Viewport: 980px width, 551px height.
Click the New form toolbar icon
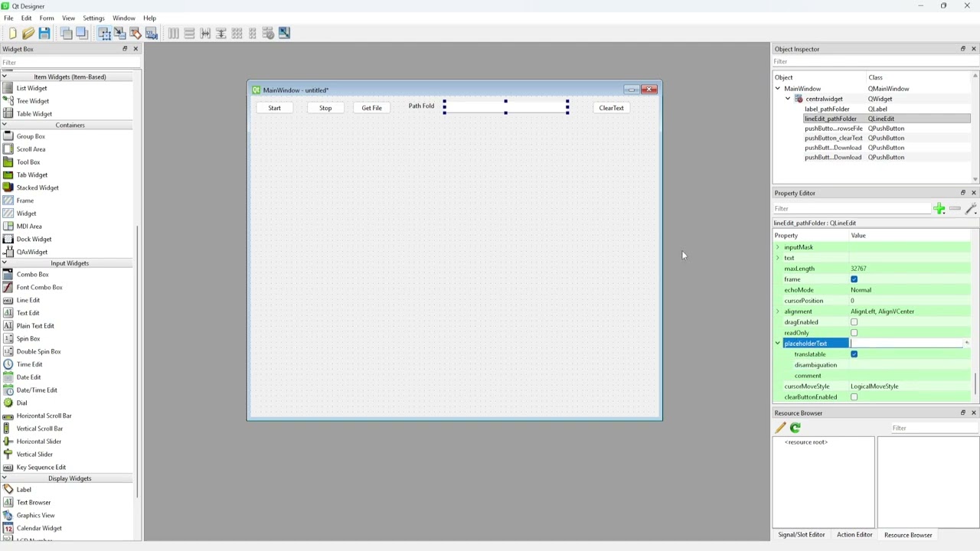pyautogui.click(x=12, y=33)
